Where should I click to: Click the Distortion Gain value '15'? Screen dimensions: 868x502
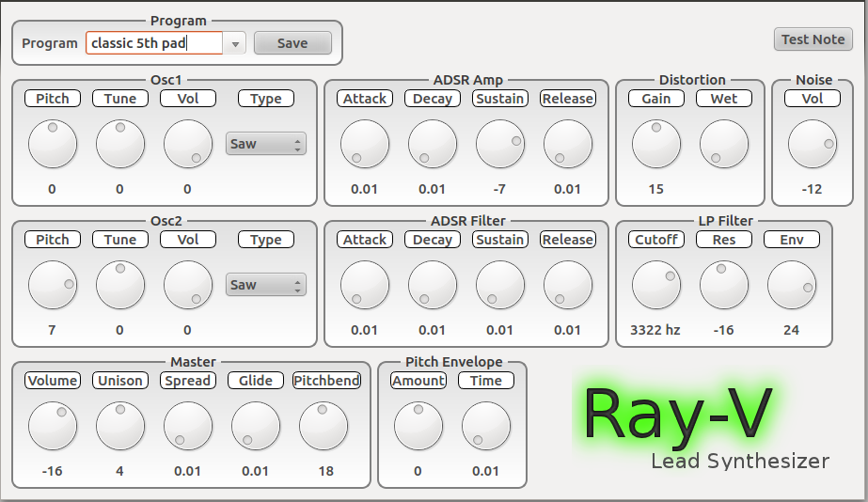pos(656,189)
